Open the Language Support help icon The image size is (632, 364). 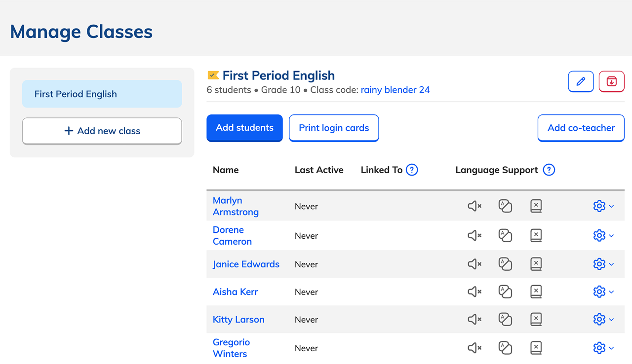click(x=549, y=170)
